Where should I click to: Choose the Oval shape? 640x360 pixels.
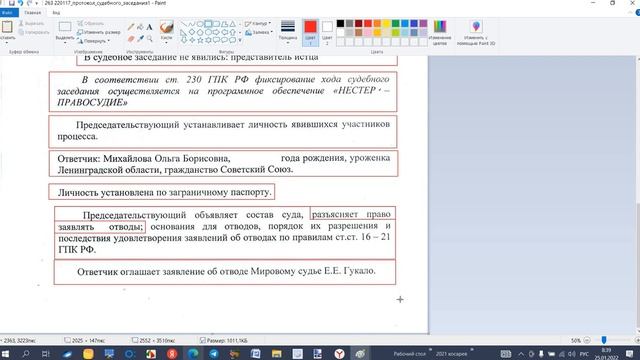200,24
